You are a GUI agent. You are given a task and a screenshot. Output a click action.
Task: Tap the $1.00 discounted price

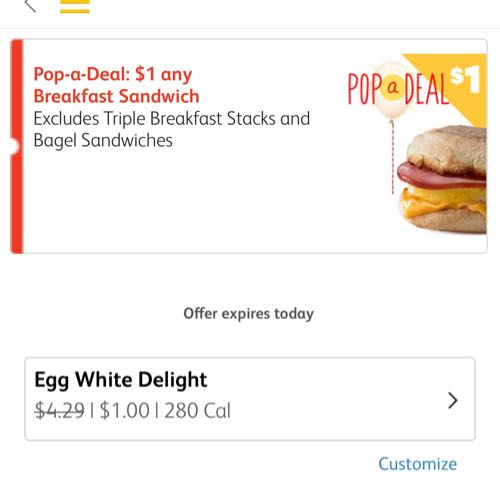pyautogui.click(x=124, y=410)
